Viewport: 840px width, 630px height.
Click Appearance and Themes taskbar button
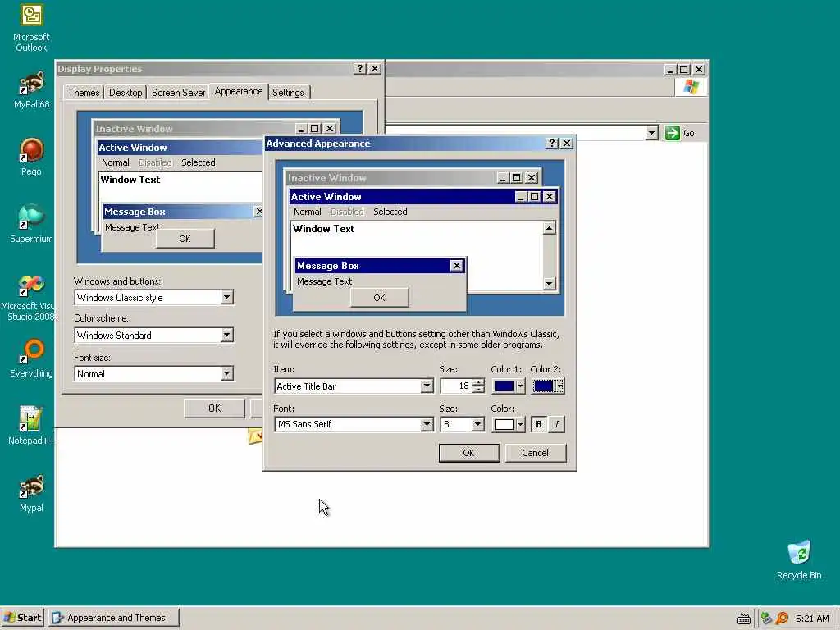click(x=113, y=618)
